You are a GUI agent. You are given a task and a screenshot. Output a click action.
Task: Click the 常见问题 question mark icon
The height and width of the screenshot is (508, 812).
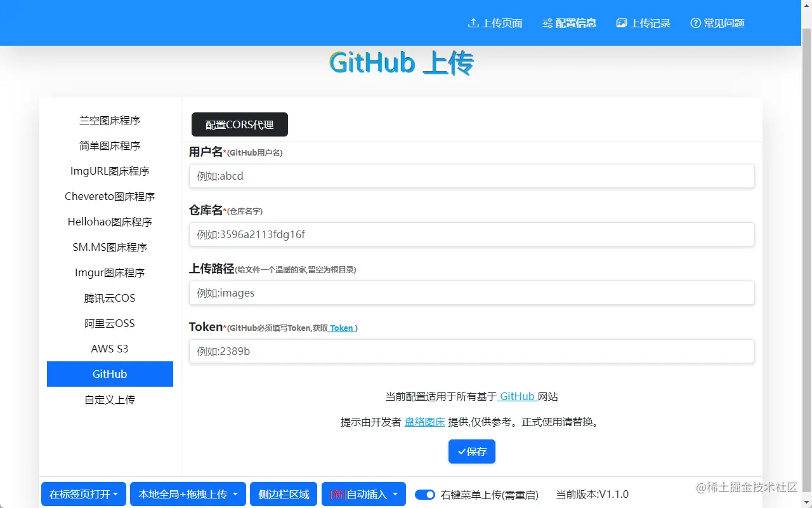coord(695,23)
